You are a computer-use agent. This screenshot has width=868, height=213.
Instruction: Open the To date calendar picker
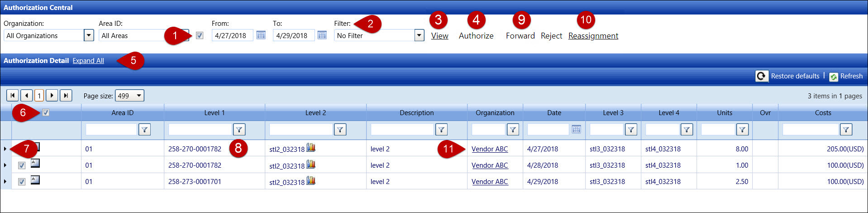click(322, 35)
